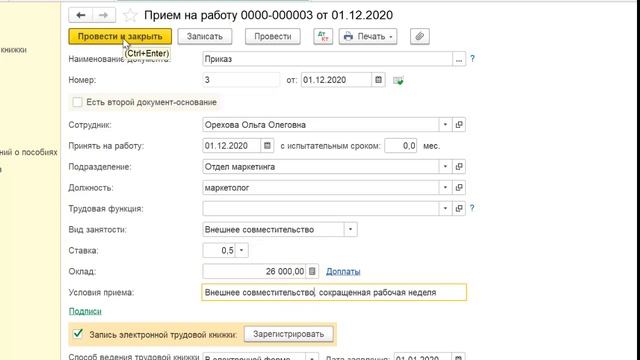Expand the 'Трудовая функция' dropdown list
Viewport: 640px width, 360px height.
pos(445,209)
